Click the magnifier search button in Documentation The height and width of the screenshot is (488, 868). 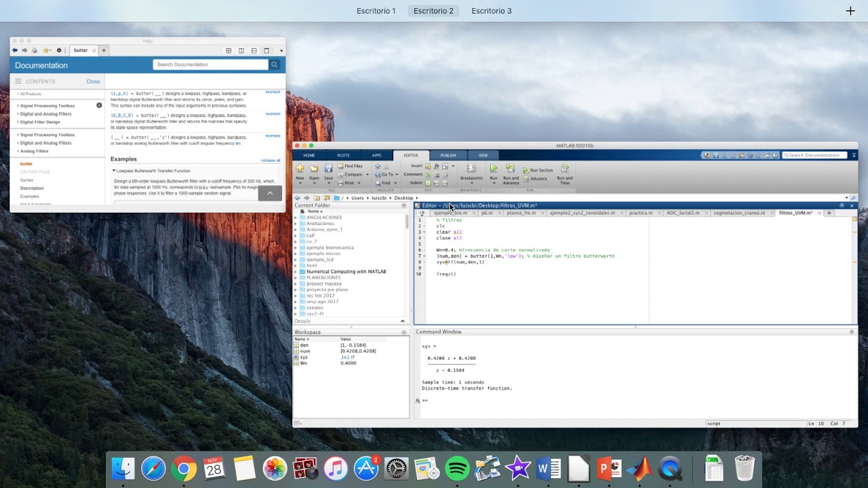(275, 64)
